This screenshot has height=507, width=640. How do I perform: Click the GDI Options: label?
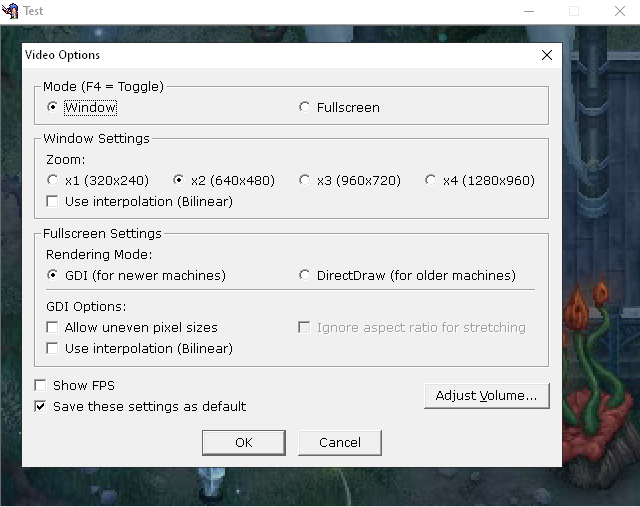(x=86, y=307)
